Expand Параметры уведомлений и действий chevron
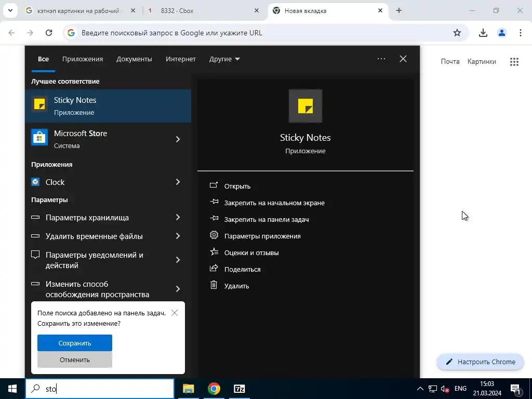 click(178, 260)
